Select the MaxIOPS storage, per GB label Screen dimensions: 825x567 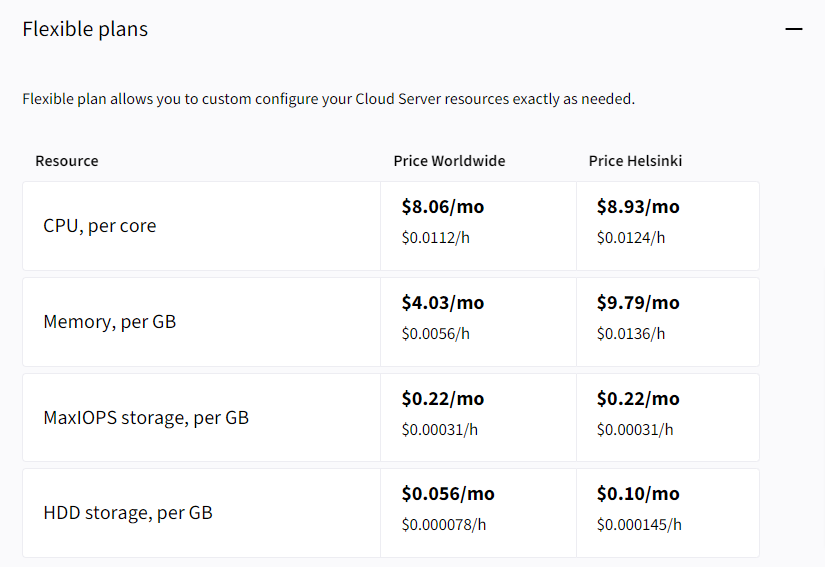(x=146, y=418)
